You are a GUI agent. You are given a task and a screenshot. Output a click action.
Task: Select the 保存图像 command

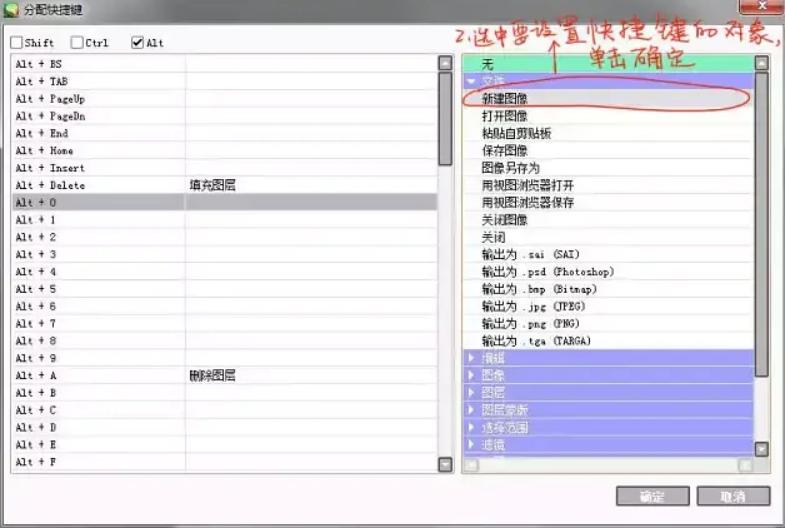[x=608, y=151]
